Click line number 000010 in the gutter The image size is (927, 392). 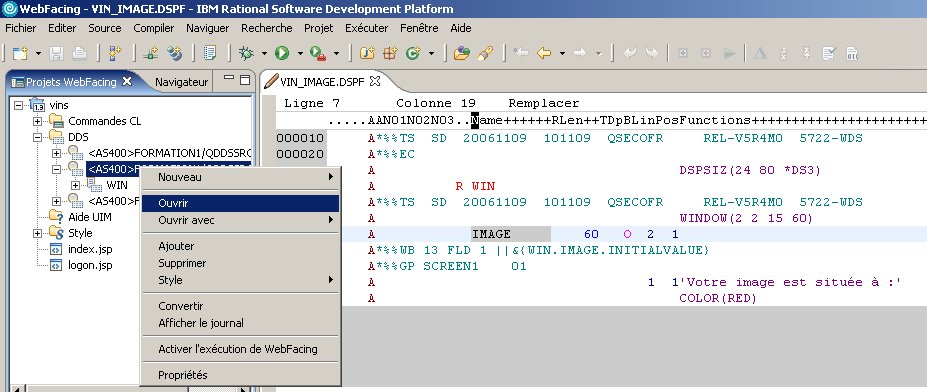pyautogui.click(x=300, y=138)
